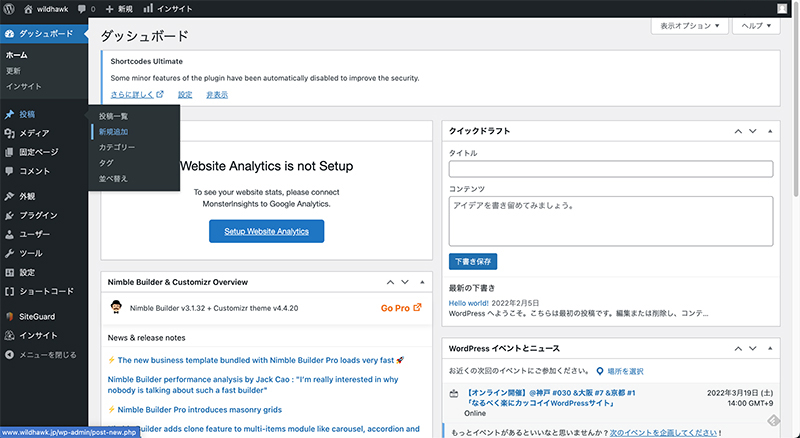Click the Quick Draft タイトル input field
Image resolution: width=800 pixels, height=438 pixels.
click(611, 170)
